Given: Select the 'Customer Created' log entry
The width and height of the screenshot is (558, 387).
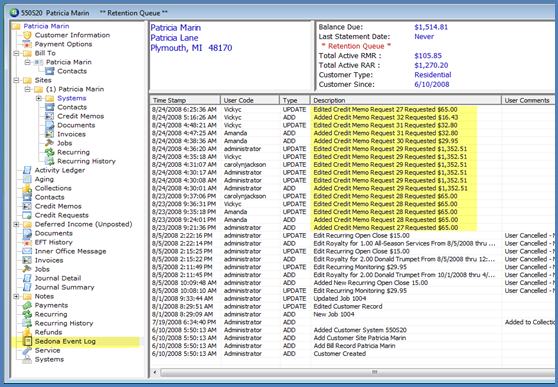Looking at the screenshot, I should pos(339,354).
